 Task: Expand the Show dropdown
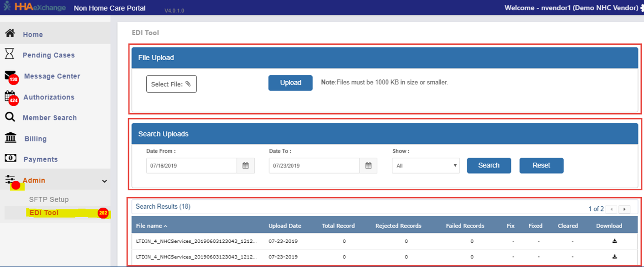pos(425,166)
